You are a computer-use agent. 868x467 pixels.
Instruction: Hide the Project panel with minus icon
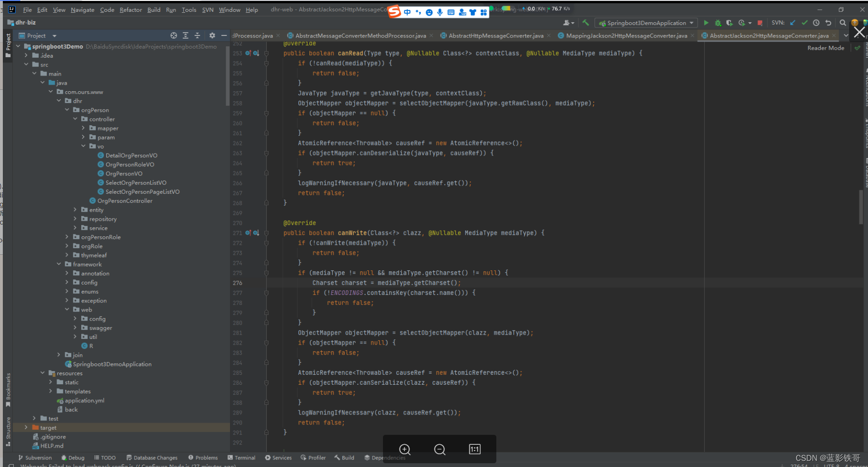(x=224, y=35)
